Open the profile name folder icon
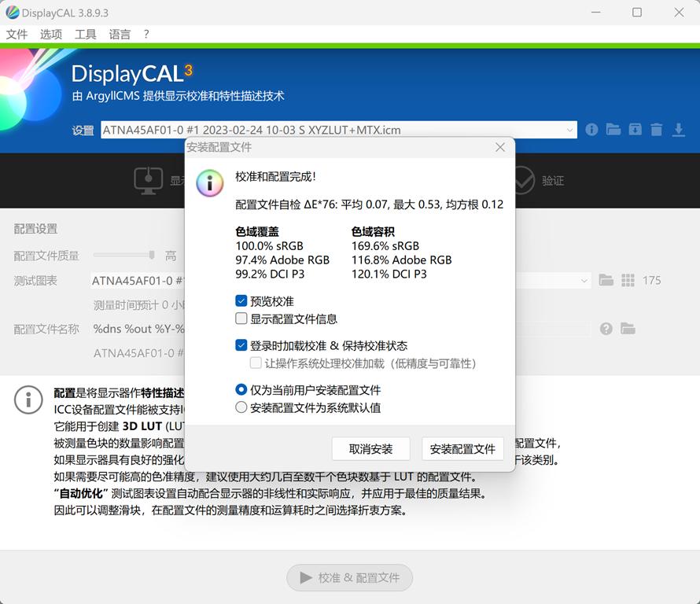This screenshot has height=604, width=700. [x=628, y=329]
